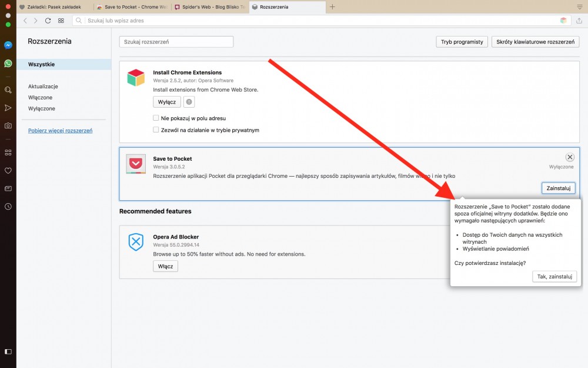Click the address bar search magnifier icon
Viewport: 588px width, 368px height.
(x=79, y=21)
